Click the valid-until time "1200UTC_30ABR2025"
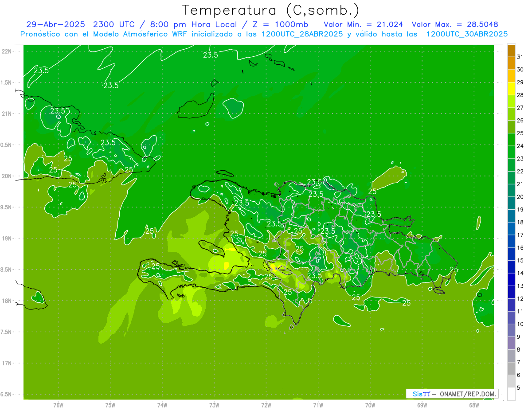The height and width of the screenshot is (411, 532). pyautogui.click(x=466, y=34)
